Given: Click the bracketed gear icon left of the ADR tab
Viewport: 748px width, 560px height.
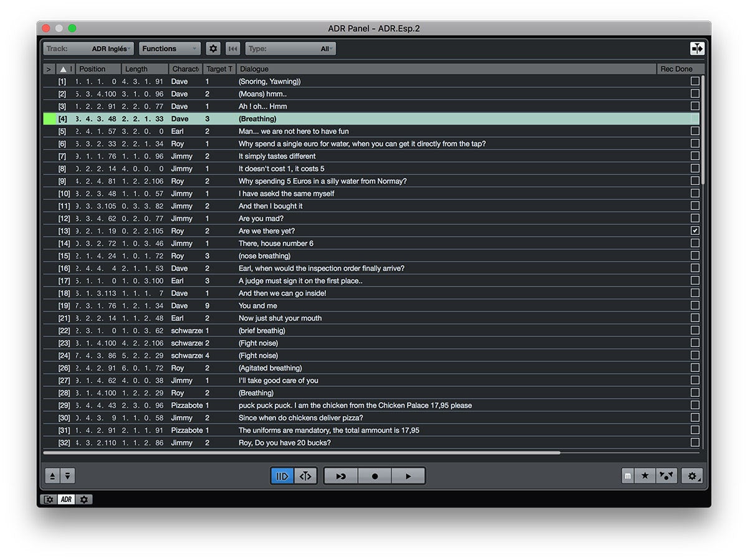Looking at the screenshot, I should 49,500.
